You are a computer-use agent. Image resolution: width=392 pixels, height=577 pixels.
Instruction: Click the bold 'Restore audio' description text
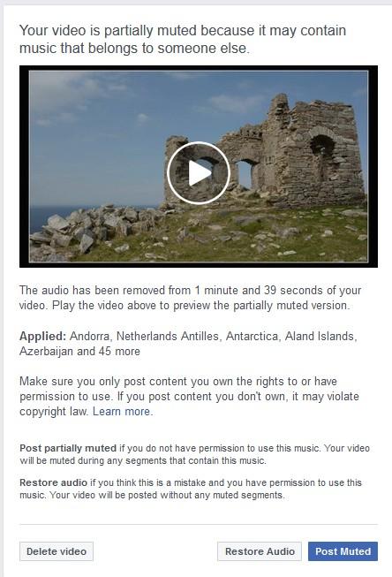click(x=53, y=482)
